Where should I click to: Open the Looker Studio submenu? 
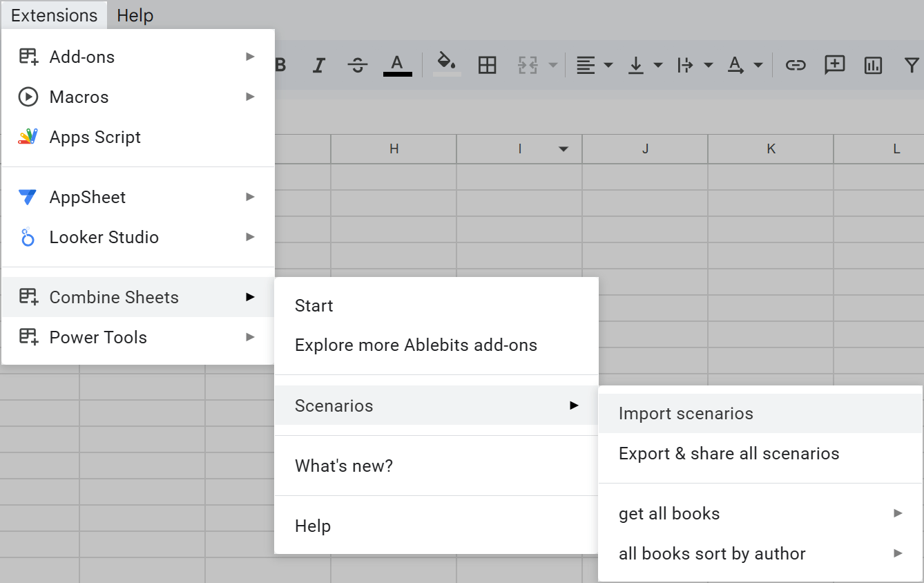[138, 237]
